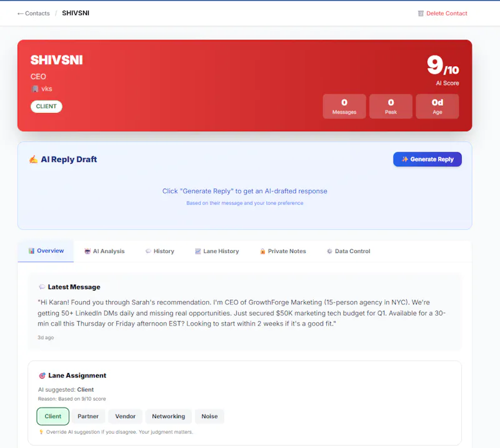Screen dimensions: 500x448
Task: Click the Delete Contact button
Action: [x=442, y=13]
